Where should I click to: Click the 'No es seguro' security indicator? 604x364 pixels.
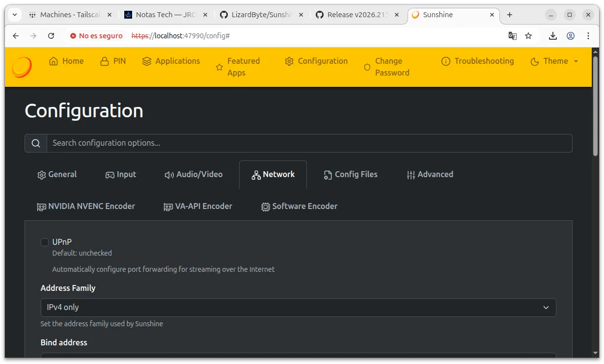point(96,36)
